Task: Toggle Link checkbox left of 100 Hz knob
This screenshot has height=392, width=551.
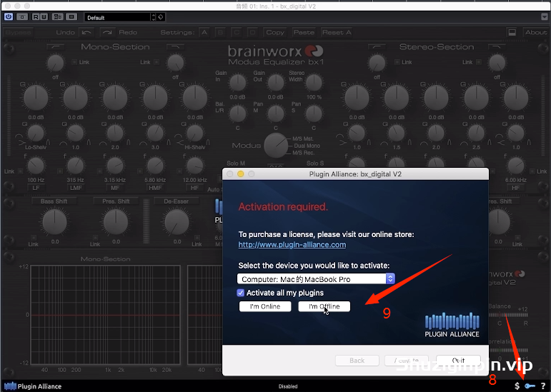Action: click(21, 171)
